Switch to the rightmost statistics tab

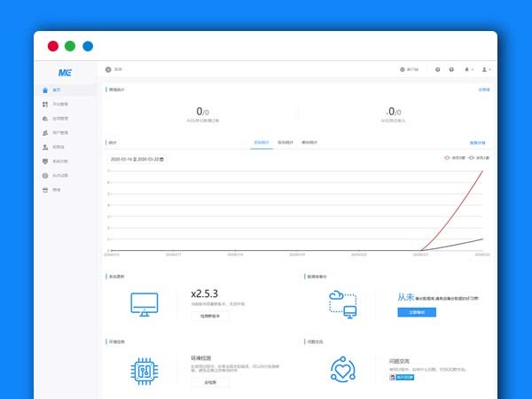(x=309, y=142)
